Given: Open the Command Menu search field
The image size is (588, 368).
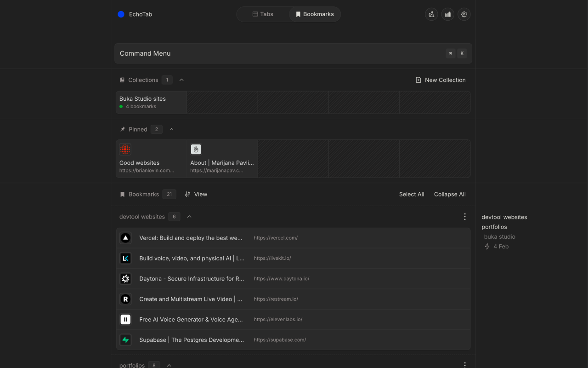Looking at the screenshot, I should [293, 53].
